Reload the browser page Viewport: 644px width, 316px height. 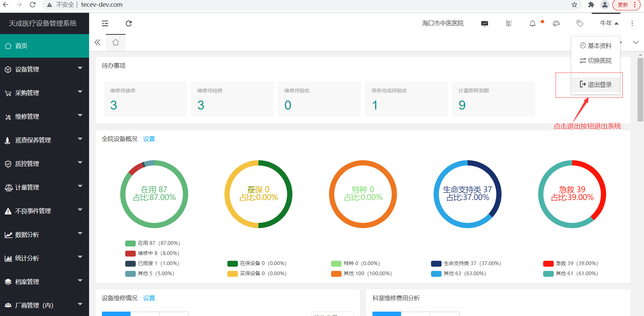pyautogui.click(x=33, y=5)
